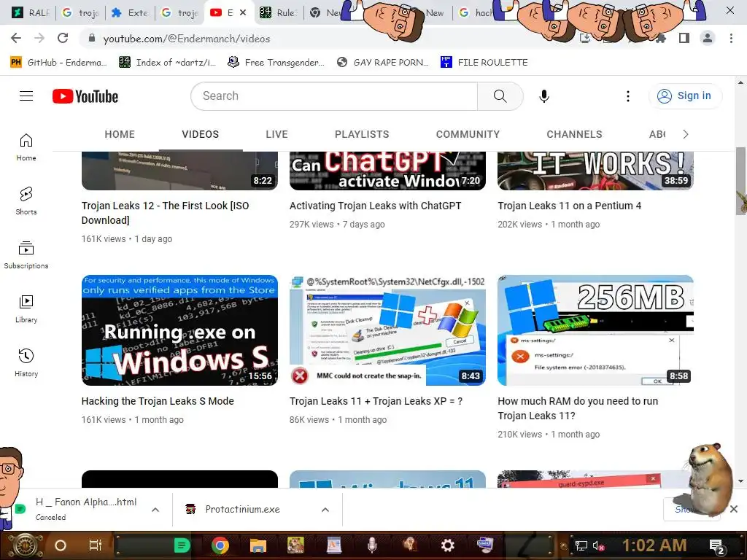
Task: Open the Chrome extensions puzzle icon
Action: 661,38
